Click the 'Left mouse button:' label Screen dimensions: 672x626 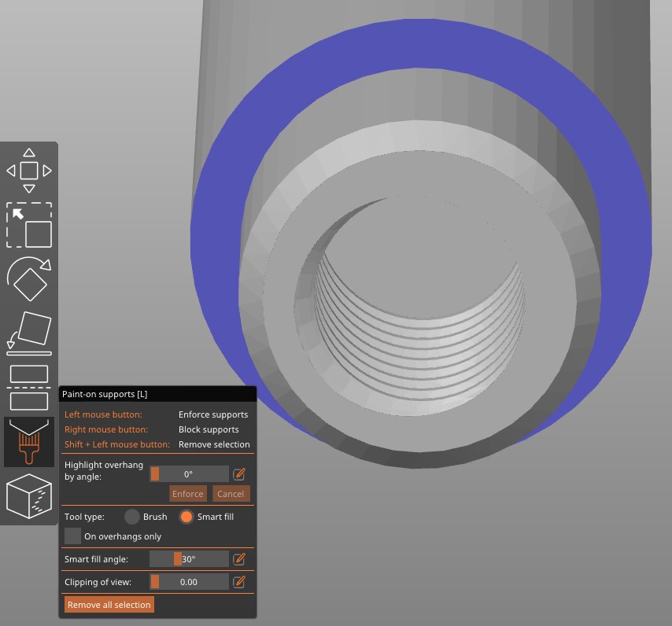click(103, 414)
